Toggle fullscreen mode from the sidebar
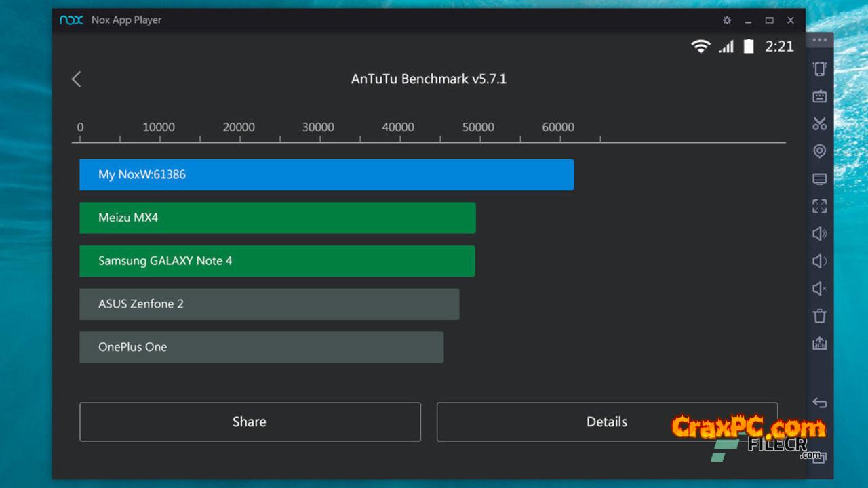Screen dimensions: 868x488 tap(819, 206)
